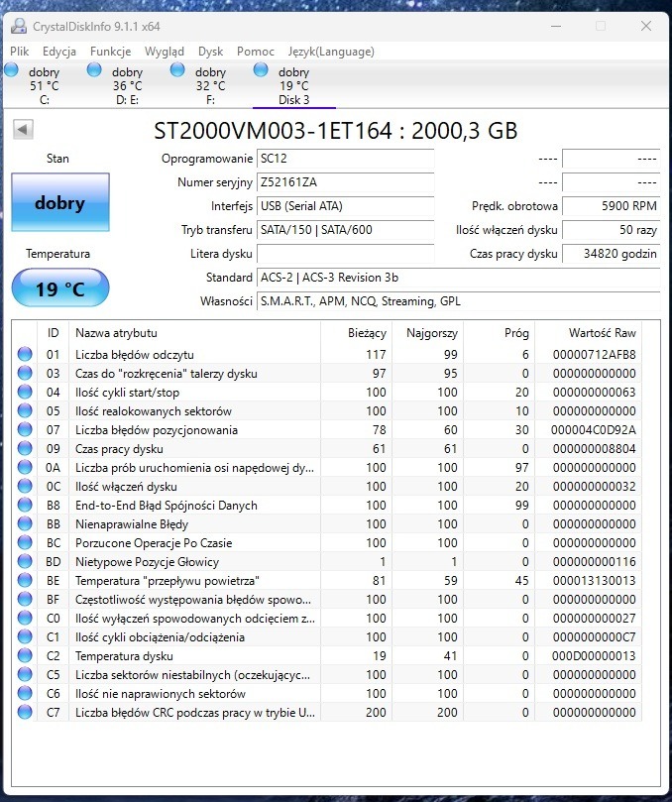Select the C: drive status orb
The image size is (672, 802).
tap(11, 69)
